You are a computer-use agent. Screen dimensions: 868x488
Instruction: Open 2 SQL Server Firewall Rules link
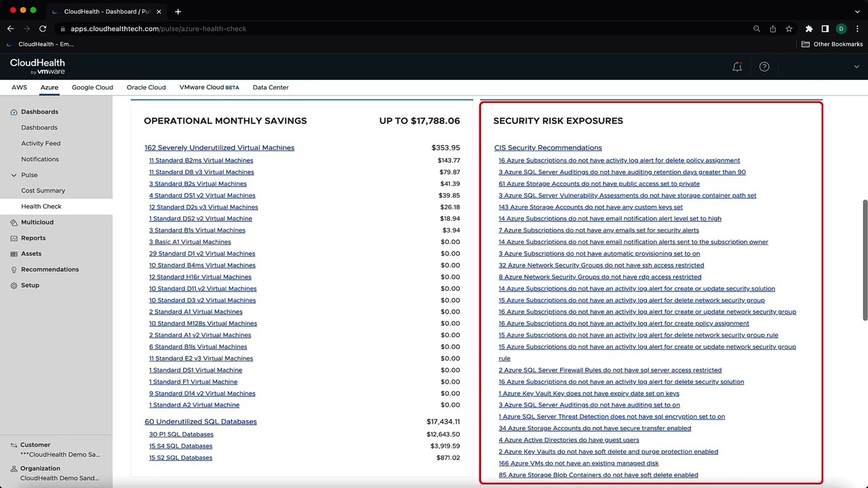tap(610, 370)
